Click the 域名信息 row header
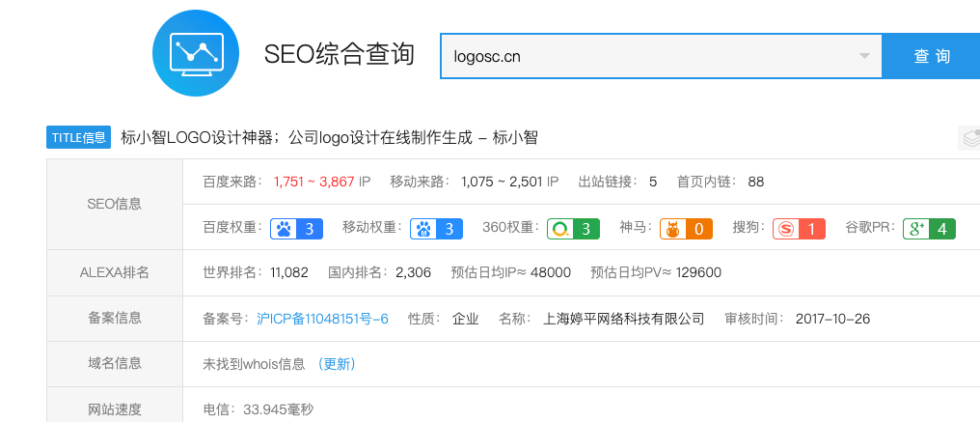The image size is (980, 422). point(115,364)
